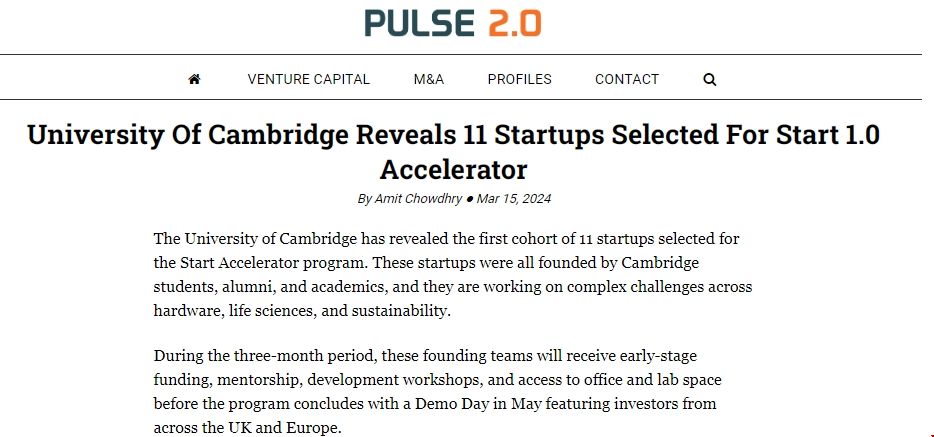The image size is (934, 437).
Task: Click "across the UK and Europe" text
Action: coord(248,428)
